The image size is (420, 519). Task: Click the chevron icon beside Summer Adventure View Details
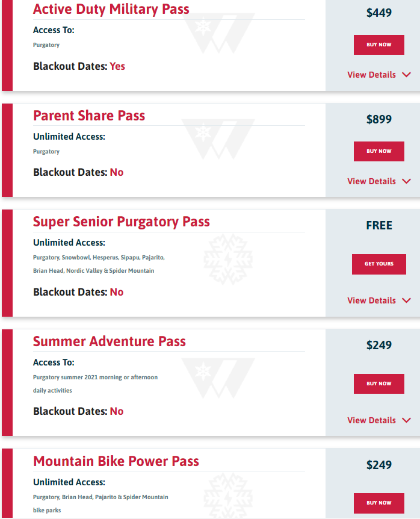tap(406, 420)
